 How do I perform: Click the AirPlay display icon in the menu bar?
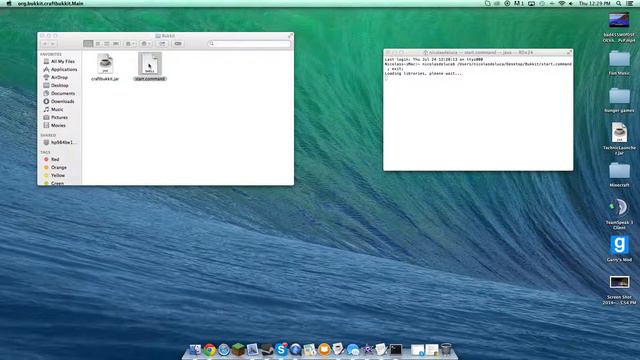(531, 3)
